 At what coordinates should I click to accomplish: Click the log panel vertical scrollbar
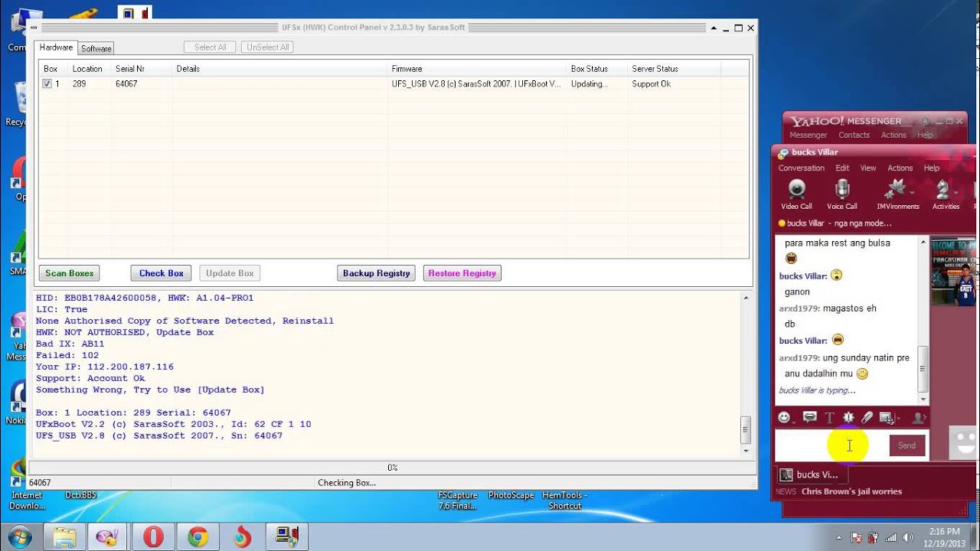click(x=746, y=373)
